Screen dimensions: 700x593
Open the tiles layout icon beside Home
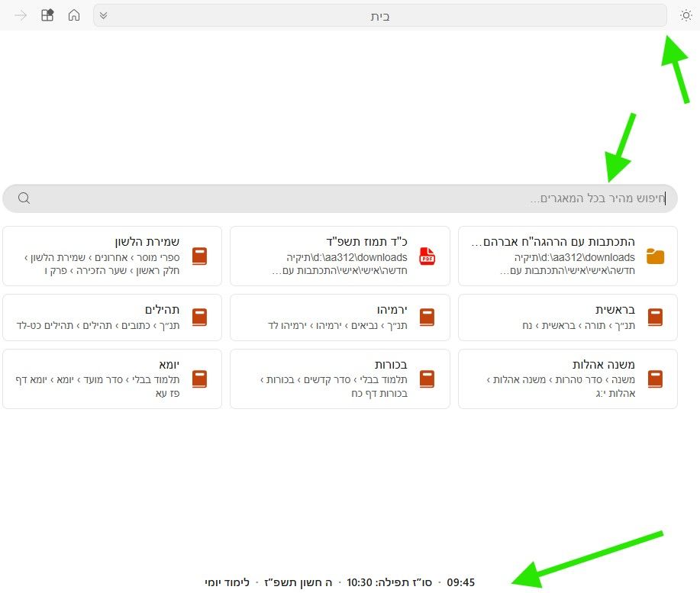[x=47, y=15]
